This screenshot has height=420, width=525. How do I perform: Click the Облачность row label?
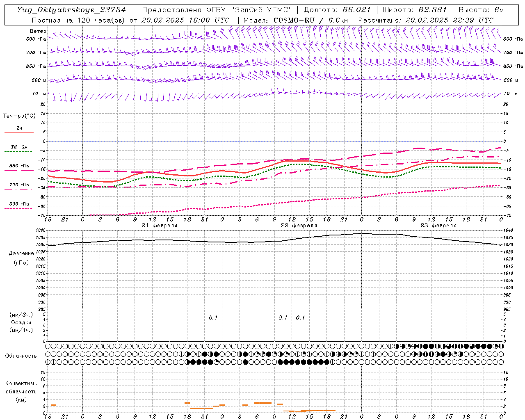pos(21,356)
